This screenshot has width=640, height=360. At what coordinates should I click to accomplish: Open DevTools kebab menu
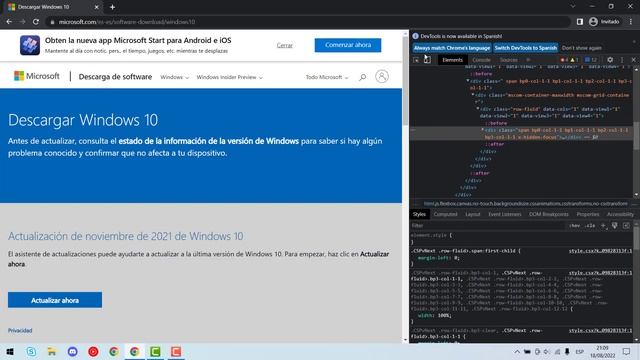(x=622, y=60)
